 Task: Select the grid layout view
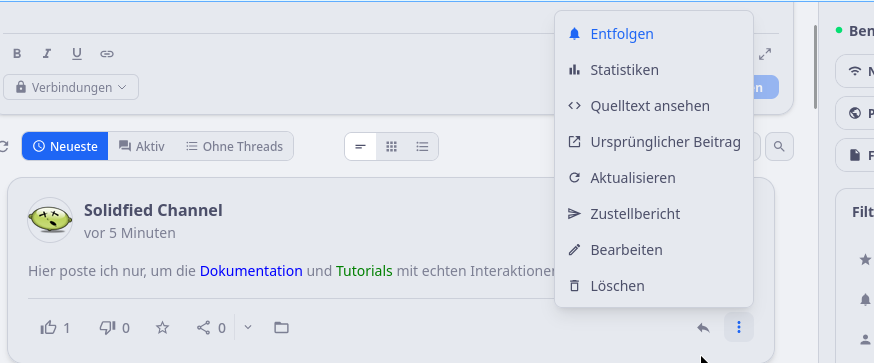392,147
